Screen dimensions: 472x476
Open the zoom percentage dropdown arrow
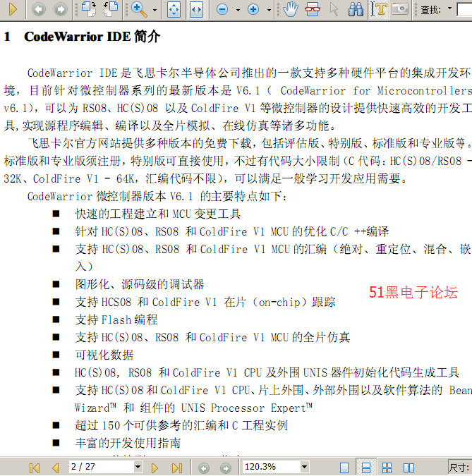(x=304, y=467)
